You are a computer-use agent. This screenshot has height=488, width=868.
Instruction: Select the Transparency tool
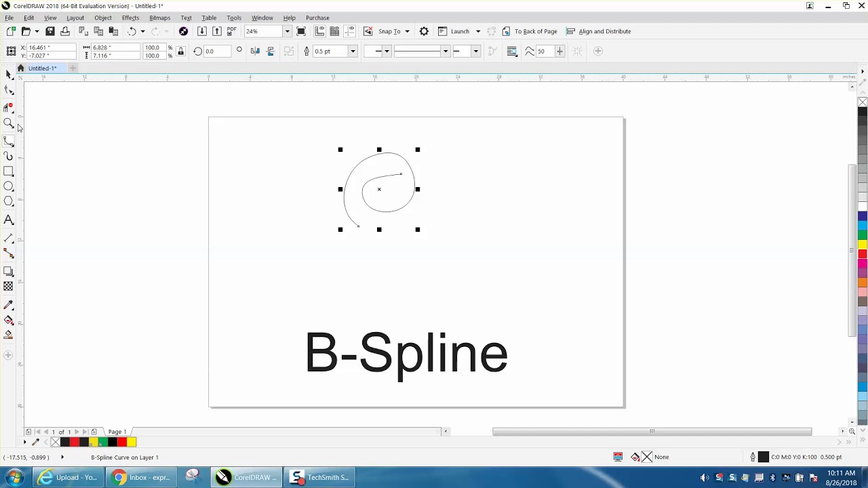pyautogui.click(x=9, y=286)
